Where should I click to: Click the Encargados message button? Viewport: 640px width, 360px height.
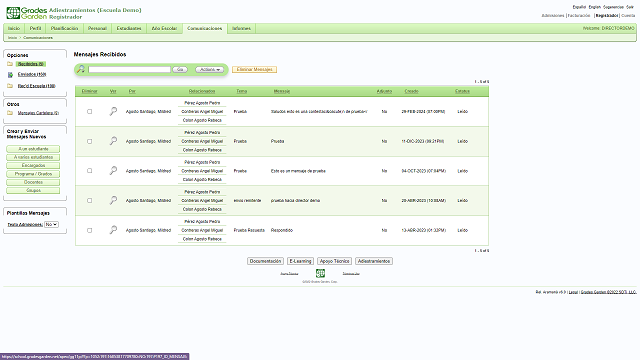[33, 166]
